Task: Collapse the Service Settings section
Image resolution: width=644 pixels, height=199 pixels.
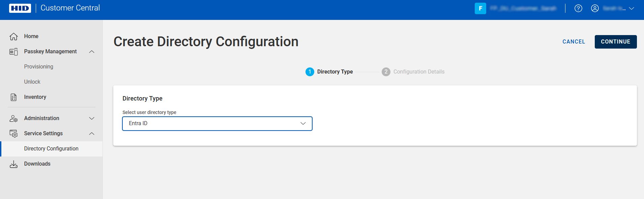Action: 92,134
